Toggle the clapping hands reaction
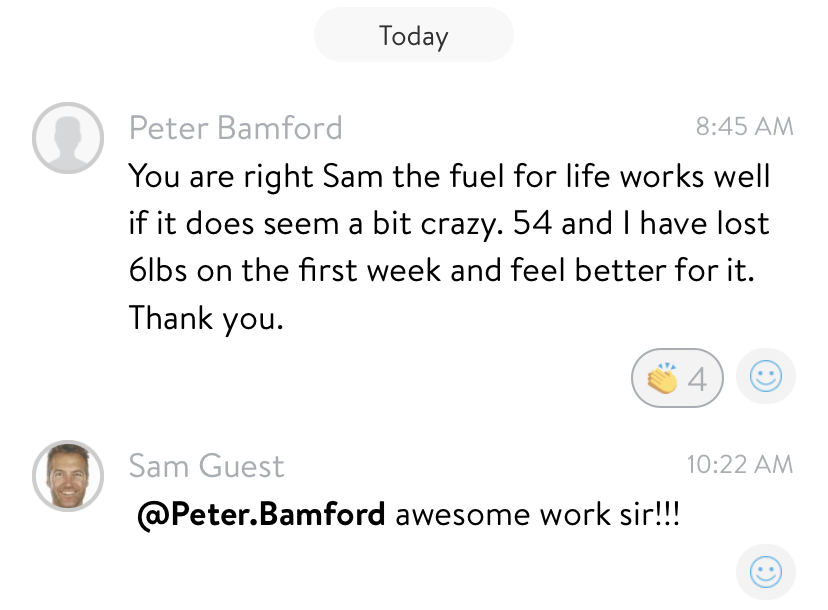The width and height of the screenshot is (828, 610). coord(678,378)
